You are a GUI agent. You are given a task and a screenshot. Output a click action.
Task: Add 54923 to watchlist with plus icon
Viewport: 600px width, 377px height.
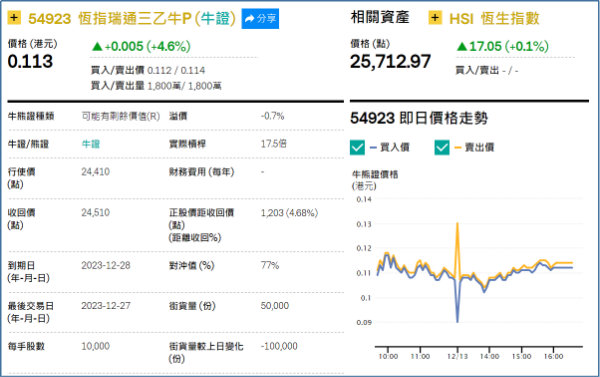[x=14, y=18]
